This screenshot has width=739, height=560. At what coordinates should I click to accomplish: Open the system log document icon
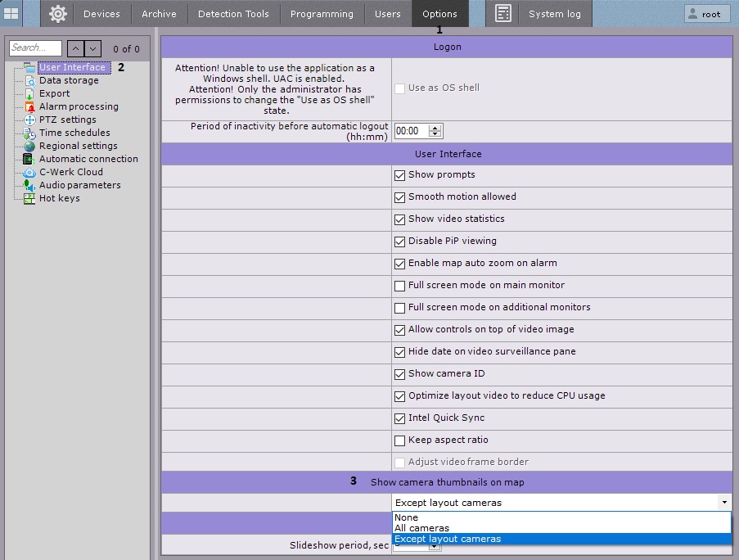pyautogui.click(x=503, y=14)
